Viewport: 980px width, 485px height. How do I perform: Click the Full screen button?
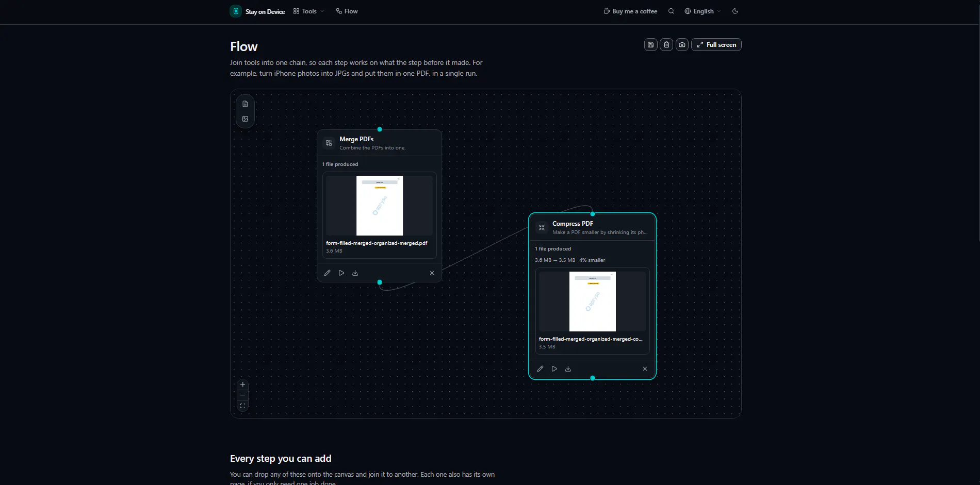[716, 45]
